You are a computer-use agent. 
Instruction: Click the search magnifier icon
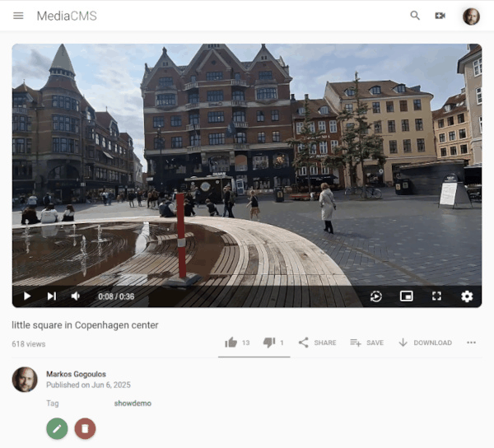point(415,16)
